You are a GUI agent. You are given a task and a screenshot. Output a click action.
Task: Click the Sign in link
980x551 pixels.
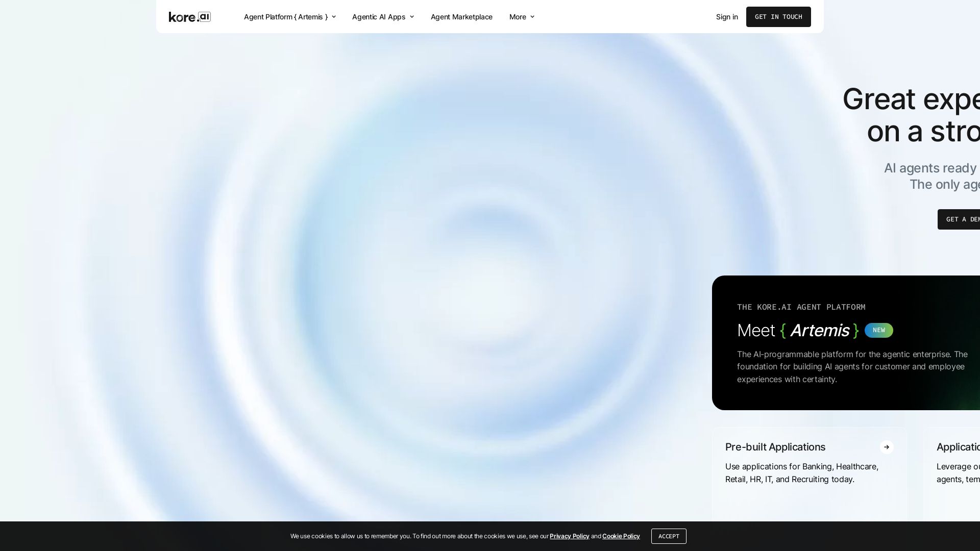click(x=727, y=17)
